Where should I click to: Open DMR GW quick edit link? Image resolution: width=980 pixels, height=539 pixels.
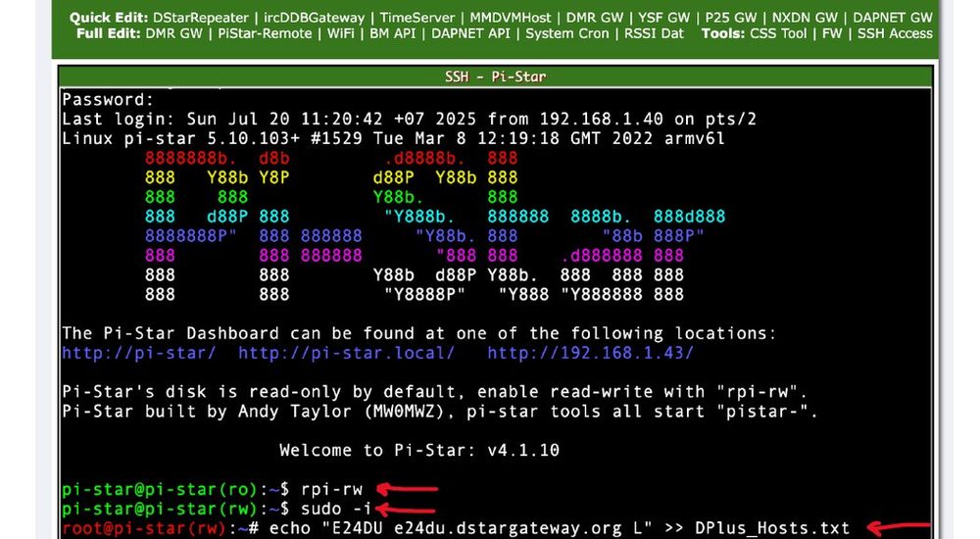[595, 19]
